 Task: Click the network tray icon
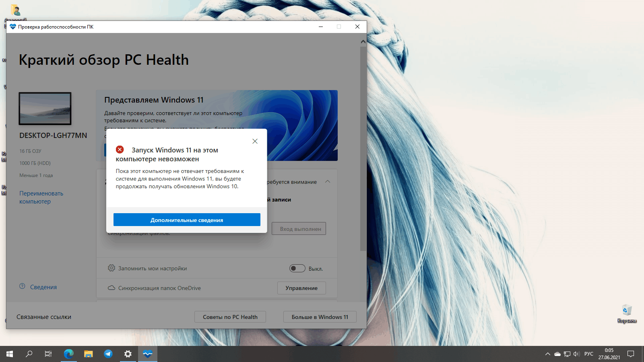pos(567,354)
